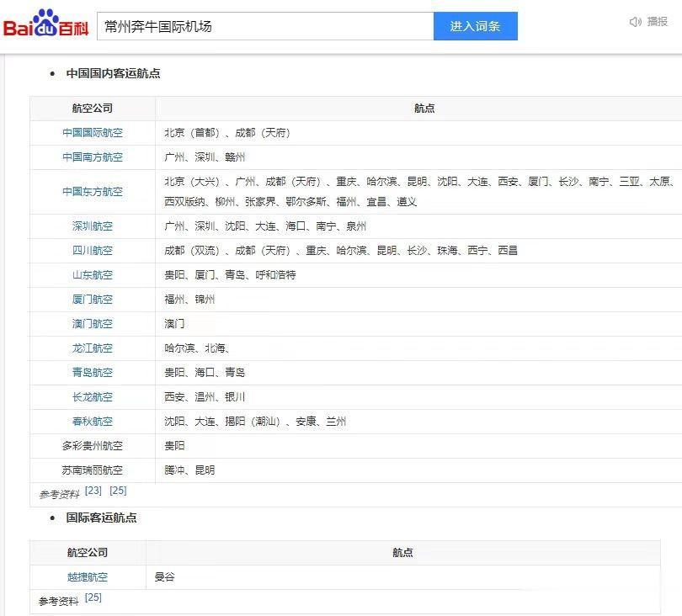Image resolution: width=682 pixels, height=616 pixels.
Task: Click 航空公司 header in domestic table
Action: (x=93, y=109)
